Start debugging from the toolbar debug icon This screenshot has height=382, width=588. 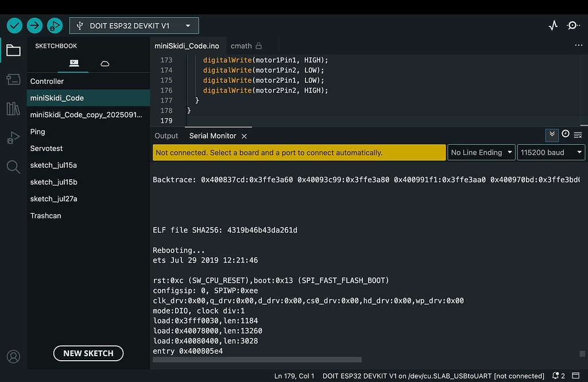pyautogui.click(x=55, y=25)
